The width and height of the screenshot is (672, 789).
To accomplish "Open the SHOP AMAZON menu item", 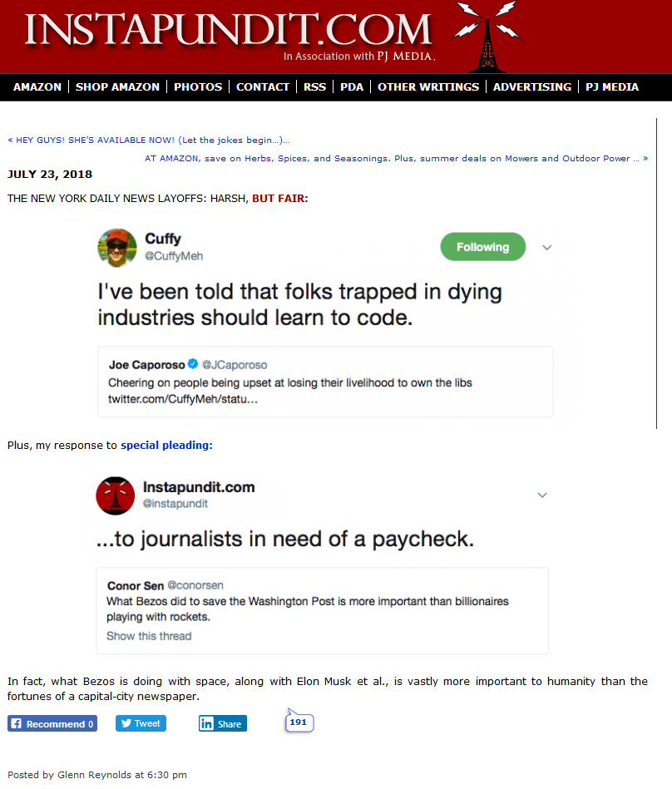I will pos(117,87).
